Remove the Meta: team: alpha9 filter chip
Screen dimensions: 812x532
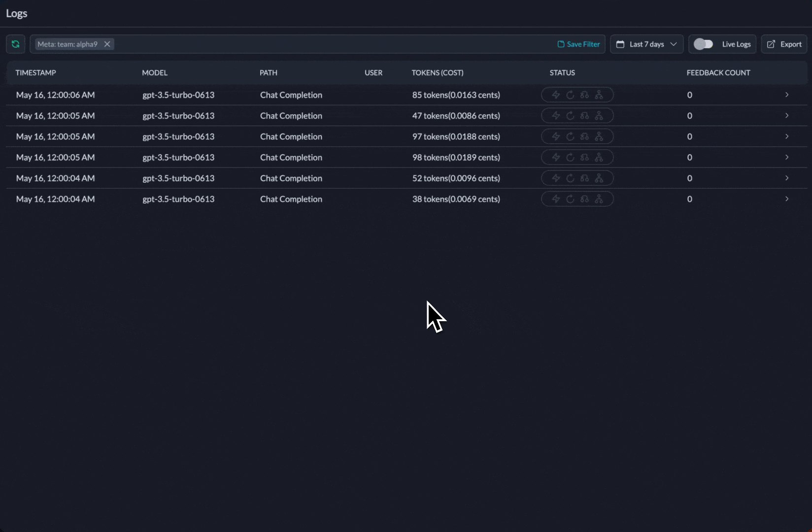coord(107,44)
